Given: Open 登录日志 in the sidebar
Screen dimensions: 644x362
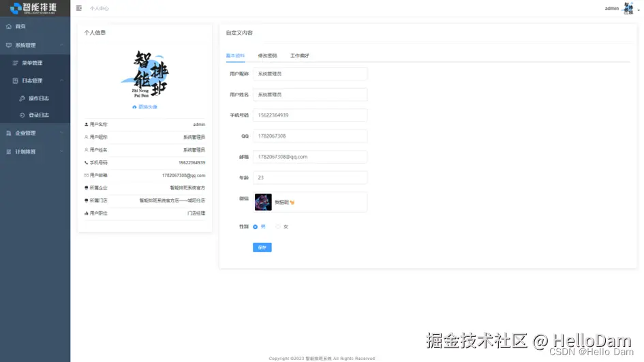Looking at the screenshot, I should (39, 115).
